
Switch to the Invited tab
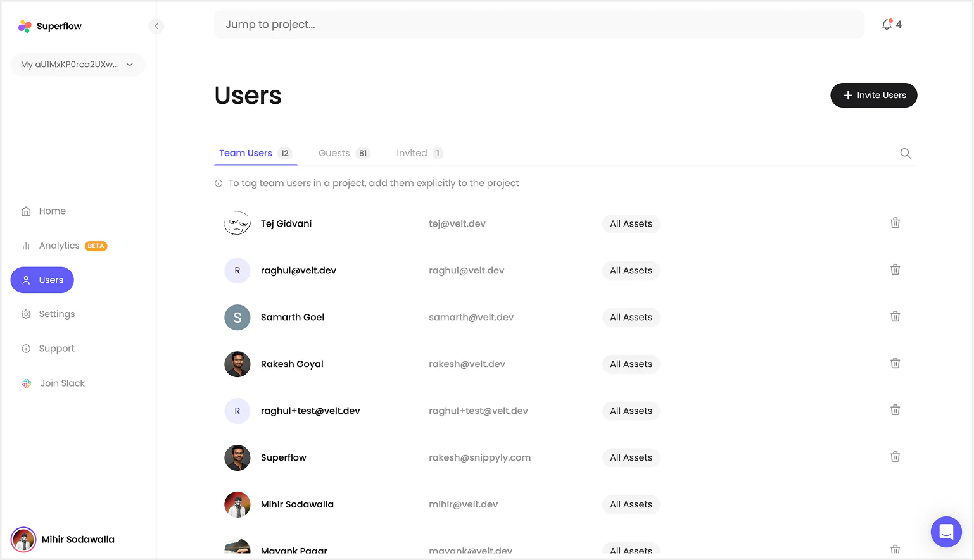tap(419, 153)
